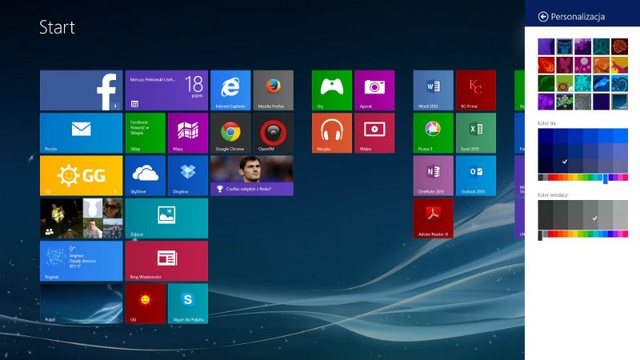Open the Gry Xbox games tile
The width and height of the screenshot is (640, 360).
[332, 90]
